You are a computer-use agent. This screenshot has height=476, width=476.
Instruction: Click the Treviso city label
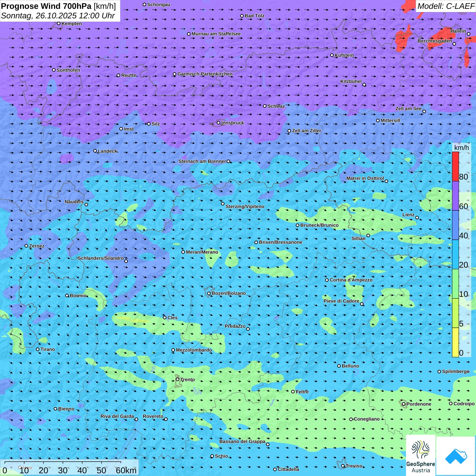(x=354, y=466)
